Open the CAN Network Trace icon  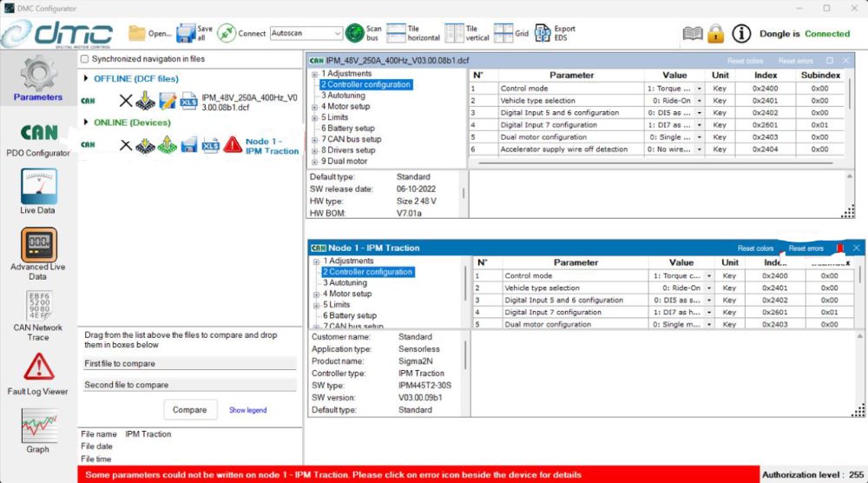coord(39,305)
